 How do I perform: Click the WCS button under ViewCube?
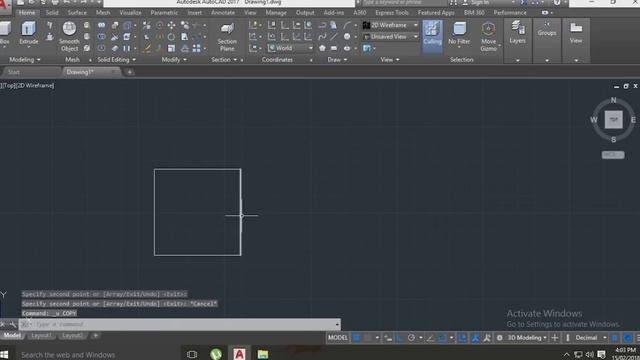point(613,155)
